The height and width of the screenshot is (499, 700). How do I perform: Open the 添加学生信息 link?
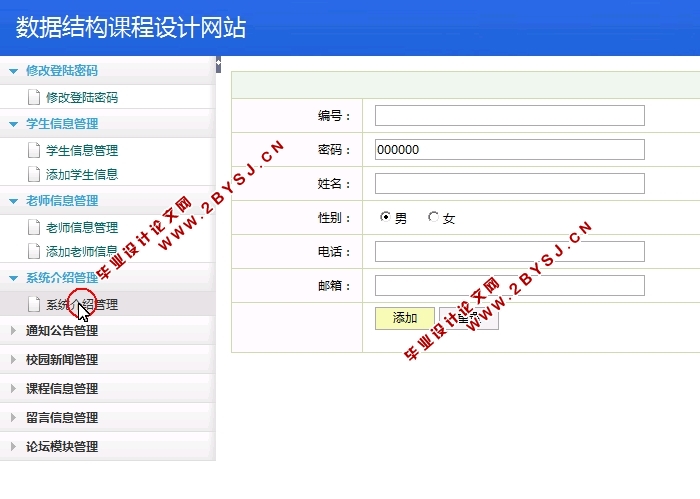coord(82,175)
